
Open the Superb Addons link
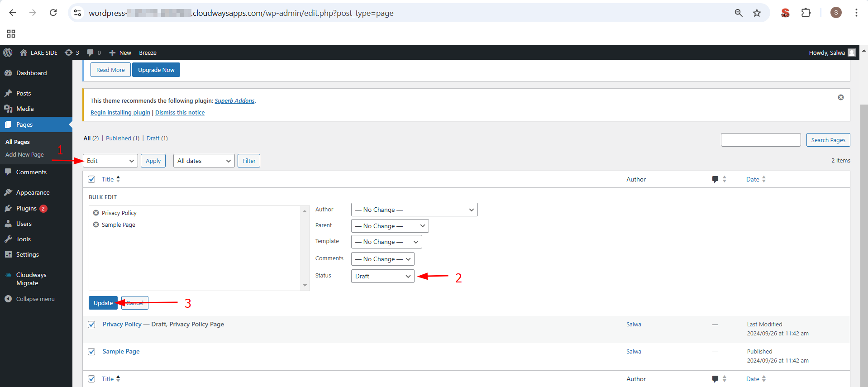click(234, 100)
